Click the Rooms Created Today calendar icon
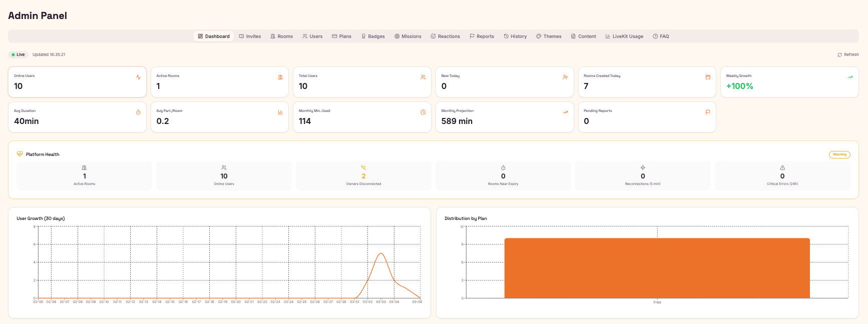868x324 pixels. (x=708, y=77)
